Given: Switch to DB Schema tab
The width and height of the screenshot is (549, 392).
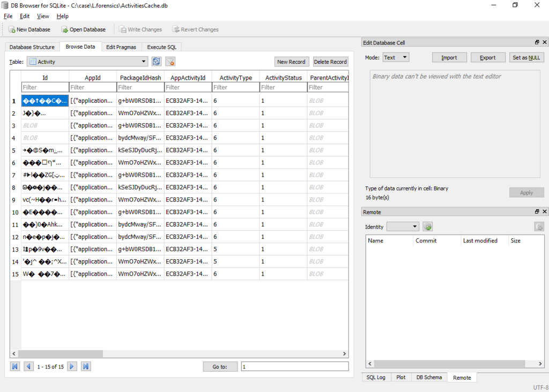Looking at the screenshot, I should (429, 378).
